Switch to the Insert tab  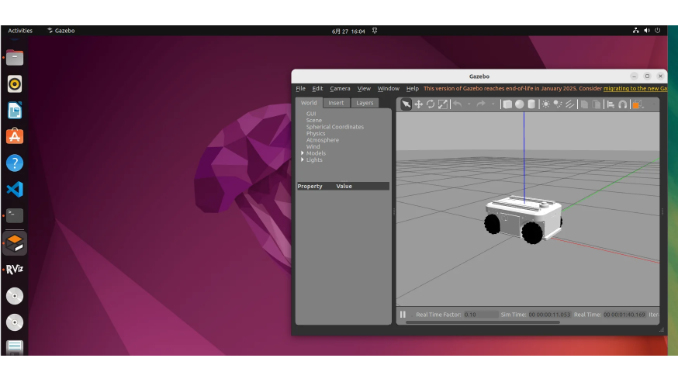click(336, 103)
